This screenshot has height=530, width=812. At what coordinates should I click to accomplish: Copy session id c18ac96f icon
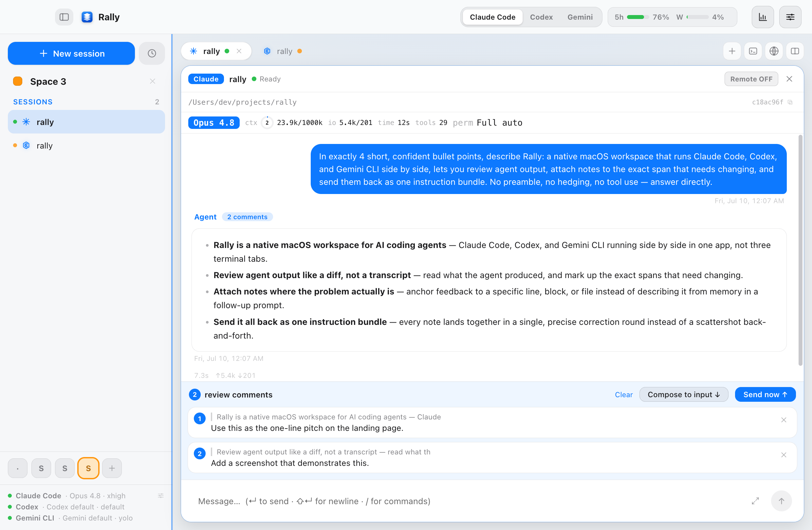[x=790, y=102]
